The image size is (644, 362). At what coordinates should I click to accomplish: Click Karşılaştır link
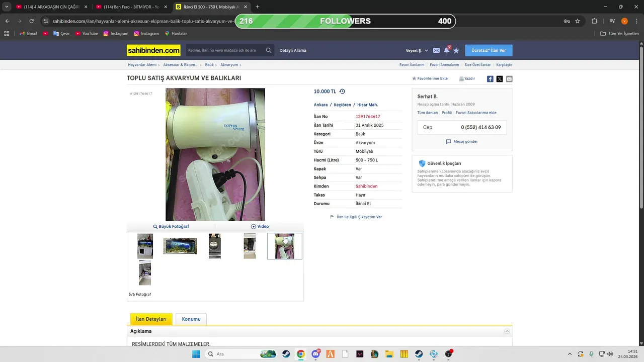point(504,65)
